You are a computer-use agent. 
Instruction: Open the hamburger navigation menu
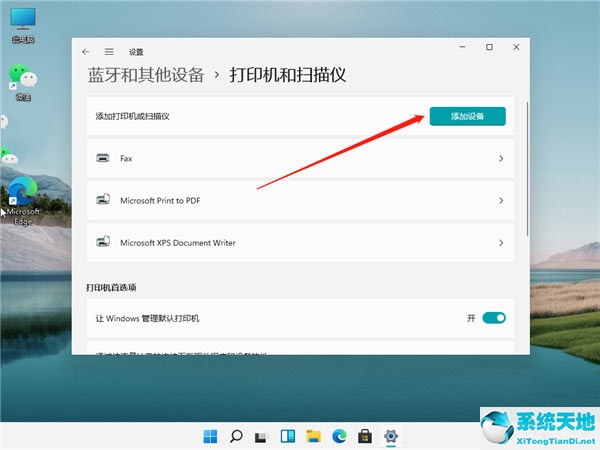click(109, 52)
